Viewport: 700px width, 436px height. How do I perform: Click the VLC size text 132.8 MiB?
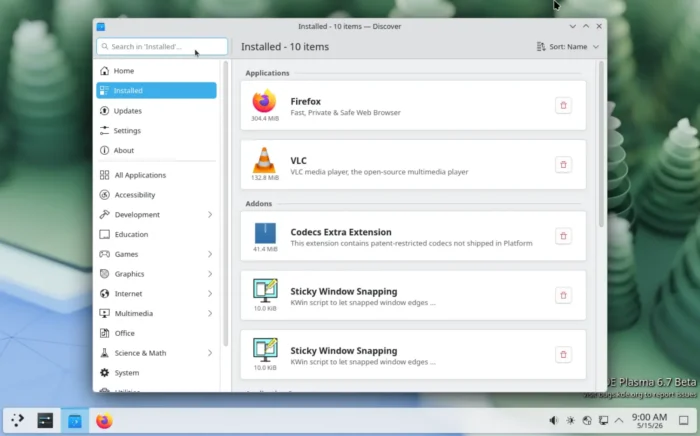click(265, 178)
